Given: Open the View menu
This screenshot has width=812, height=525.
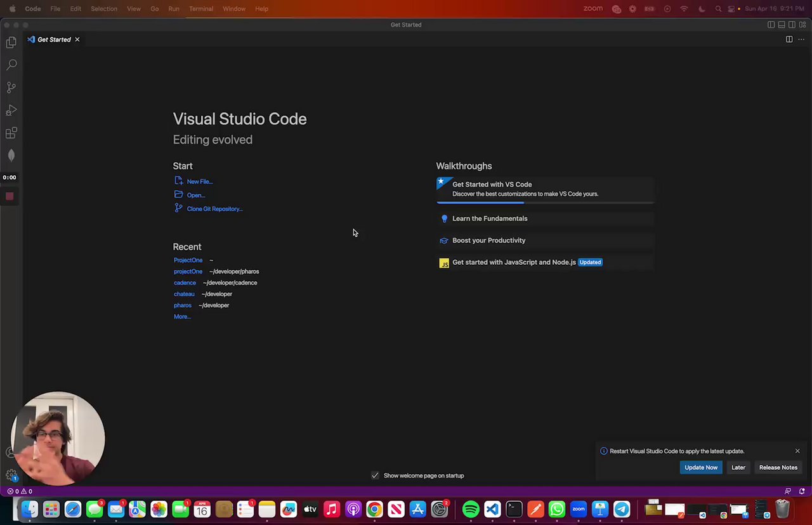Looking at the screenshot, I should 134,9.
